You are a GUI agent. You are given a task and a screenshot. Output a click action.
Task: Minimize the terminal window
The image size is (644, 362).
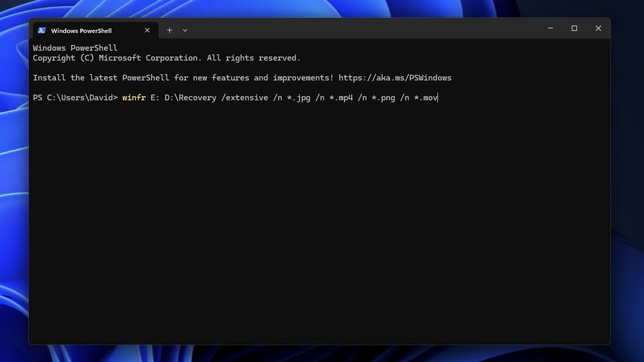pos(550,28)
